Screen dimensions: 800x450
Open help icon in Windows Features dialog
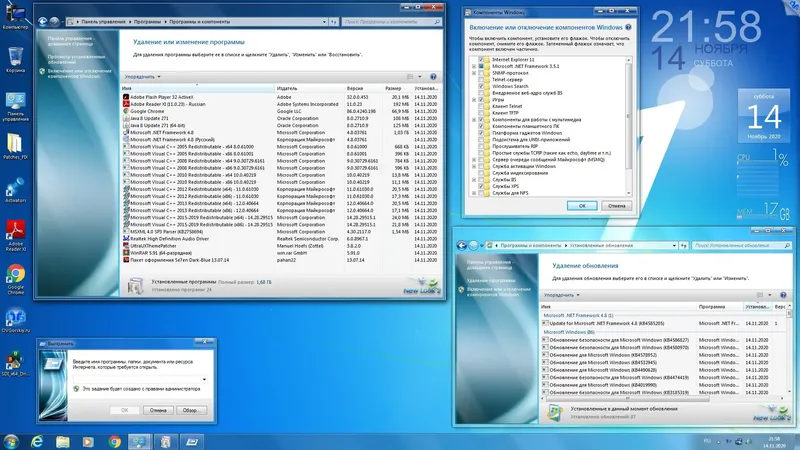[629, 27]
